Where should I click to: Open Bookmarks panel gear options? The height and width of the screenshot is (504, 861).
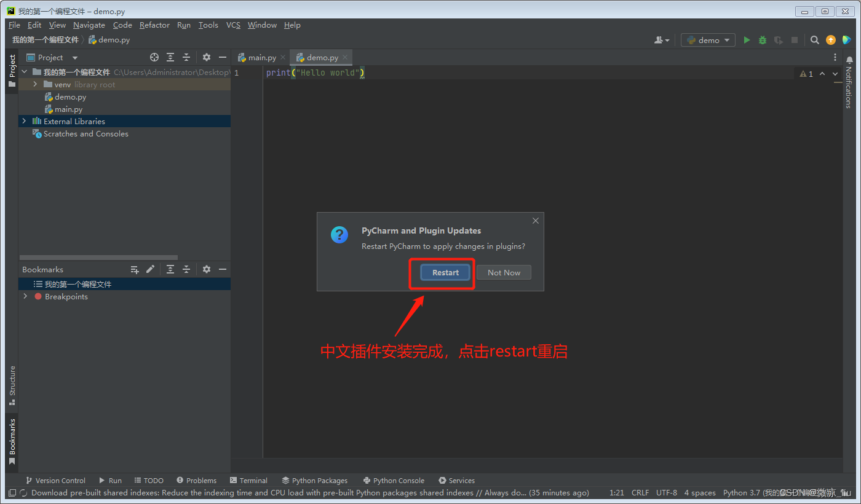click(207, 269)
